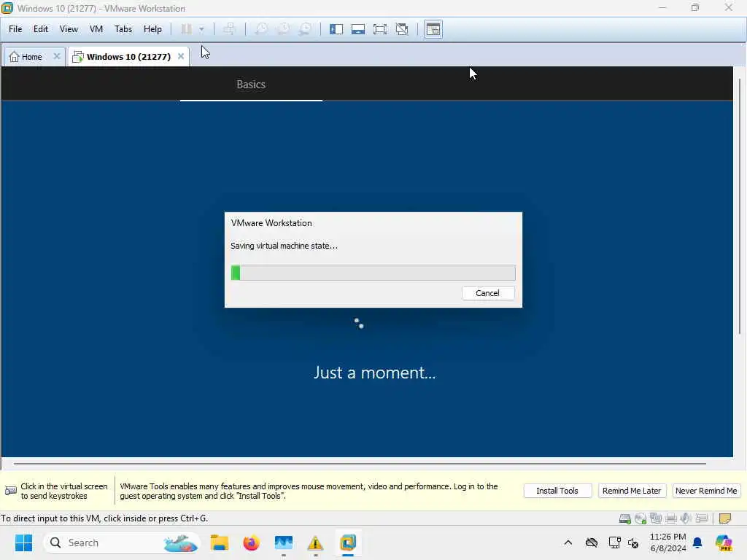Viewport: 747px width, 560px height.
Task: Click Remind Me Later button
Action: [632, 491]
